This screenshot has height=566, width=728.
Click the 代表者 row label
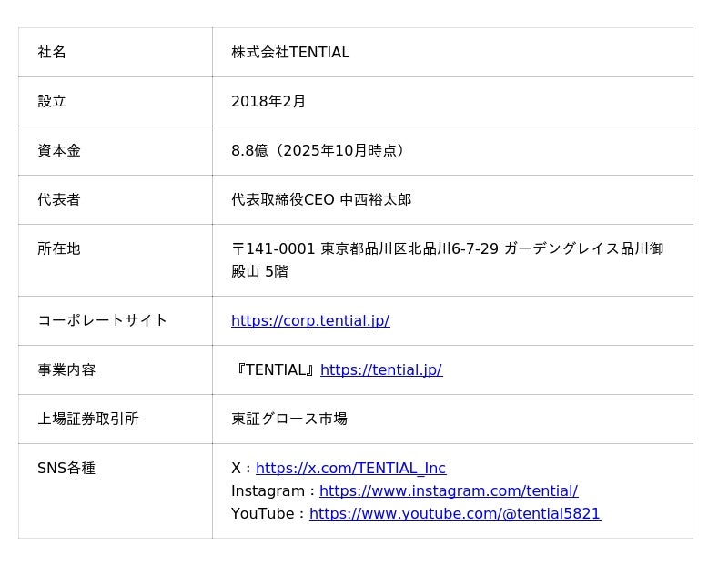(x=59, y=199)
